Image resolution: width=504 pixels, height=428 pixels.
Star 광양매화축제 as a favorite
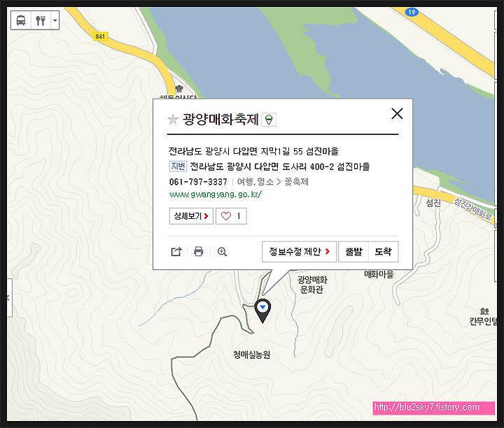click(173, 120)
